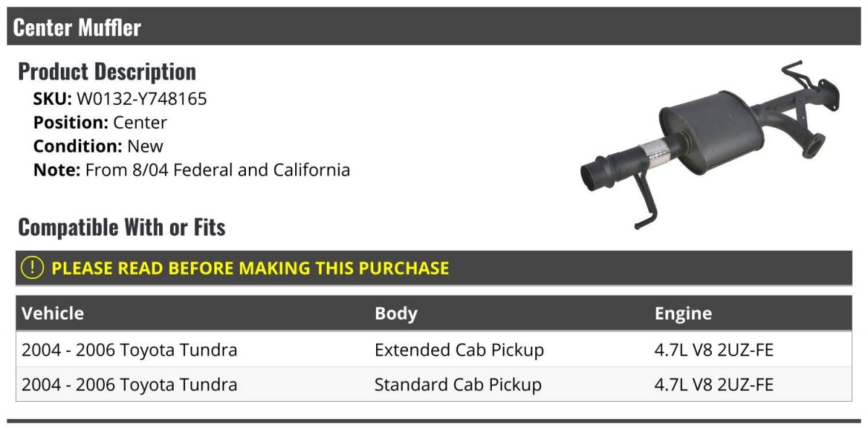Viewport: 868px width, 430px height.
Task: Click the 4.7L V8 2UZ-FE engine in Extended Cab row
Action: coord(714,350)
